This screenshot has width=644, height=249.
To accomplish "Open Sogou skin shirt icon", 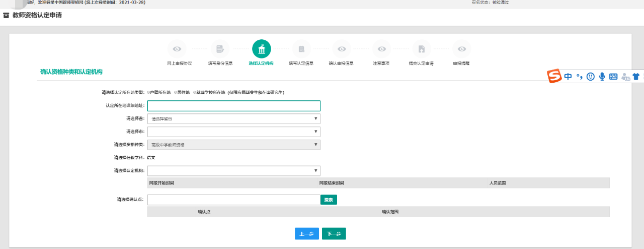I will coord(635,77).
